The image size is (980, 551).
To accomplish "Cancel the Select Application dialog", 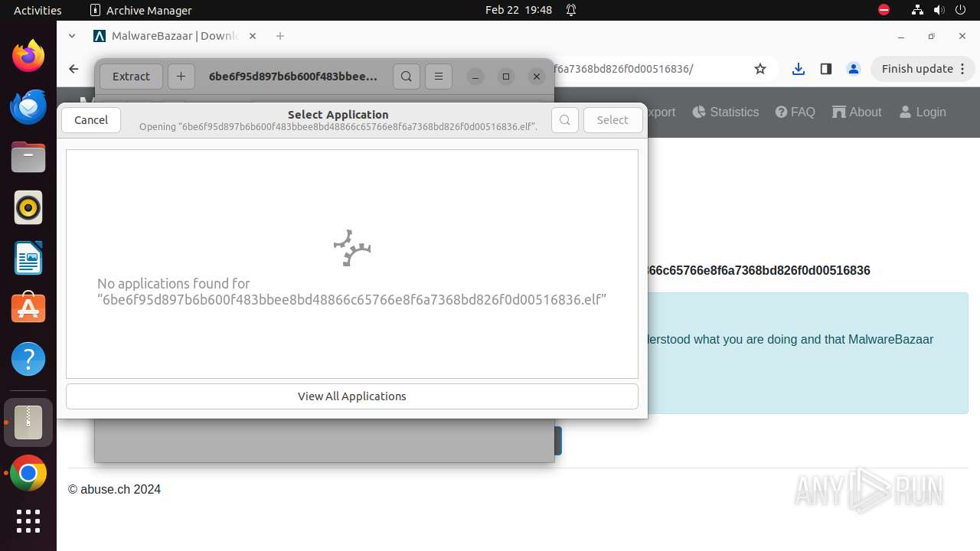I will pos(91,120).
